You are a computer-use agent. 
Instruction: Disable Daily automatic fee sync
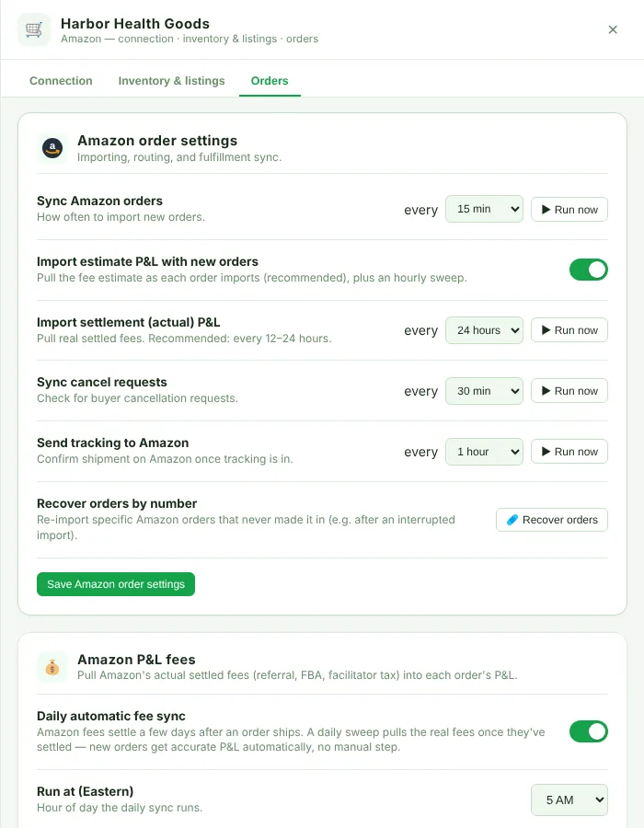coord(588,731)
